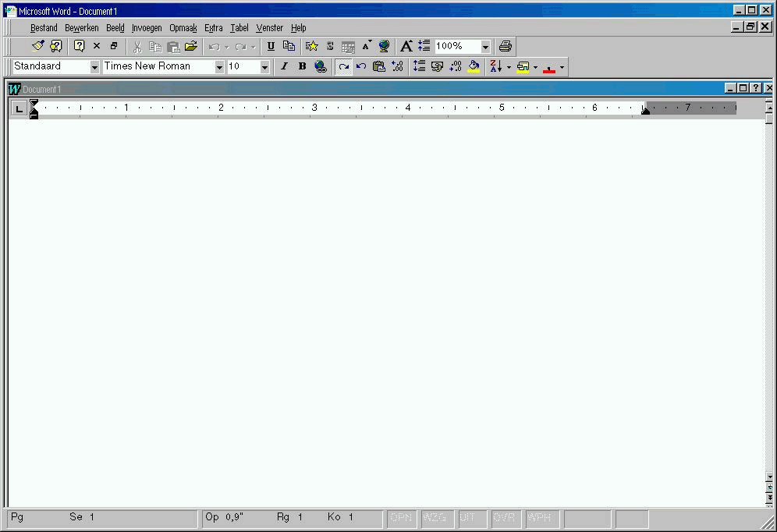Click the L tab stop selector on ruler
The image size is (777, 532).
point(19,108)
